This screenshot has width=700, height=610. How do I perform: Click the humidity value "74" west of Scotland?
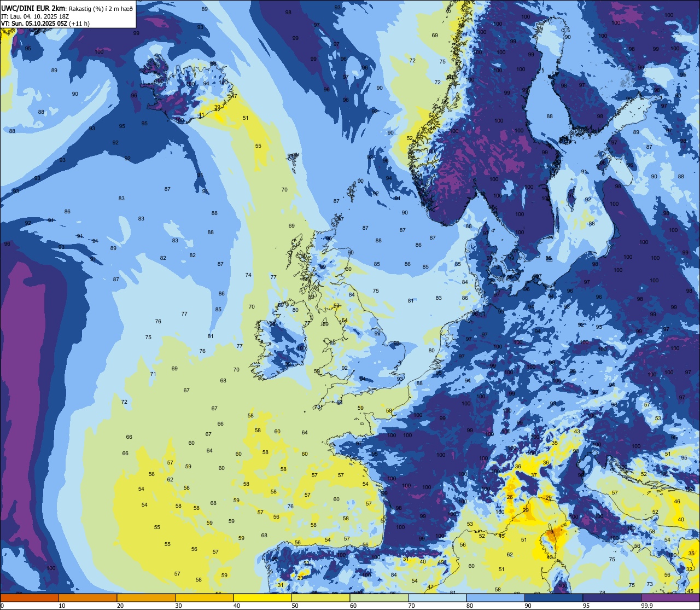248,275
